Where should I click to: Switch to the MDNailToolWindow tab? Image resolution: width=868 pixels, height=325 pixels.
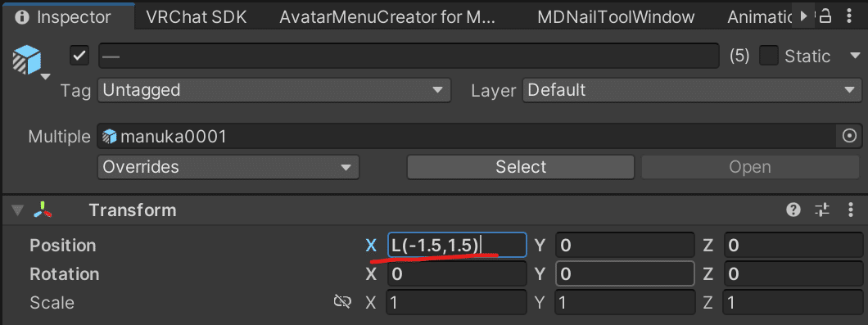[x=616, y=17]
